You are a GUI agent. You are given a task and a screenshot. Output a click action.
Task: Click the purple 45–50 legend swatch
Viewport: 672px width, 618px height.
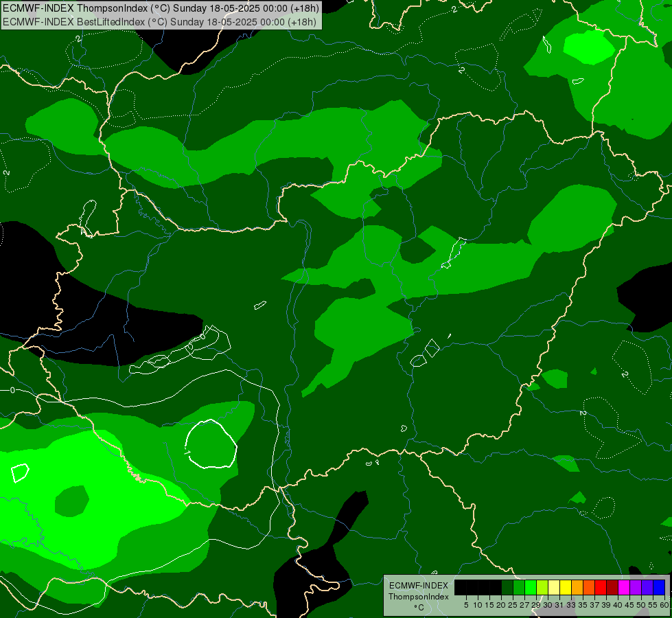point(636,587)
